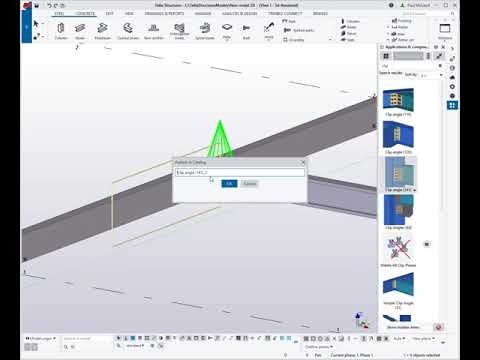This screenshot has width=480, height=360.
Task: Clear the component search text
Action: [440, 66]
